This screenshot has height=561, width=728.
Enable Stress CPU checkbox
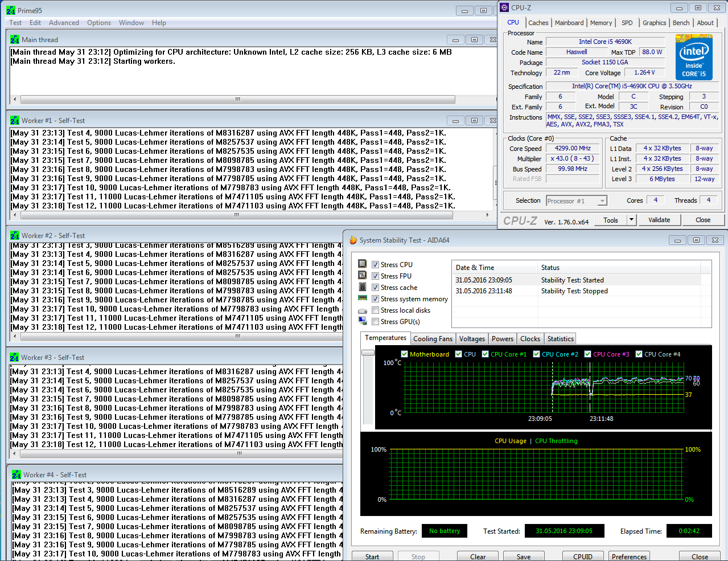[376, 264]
